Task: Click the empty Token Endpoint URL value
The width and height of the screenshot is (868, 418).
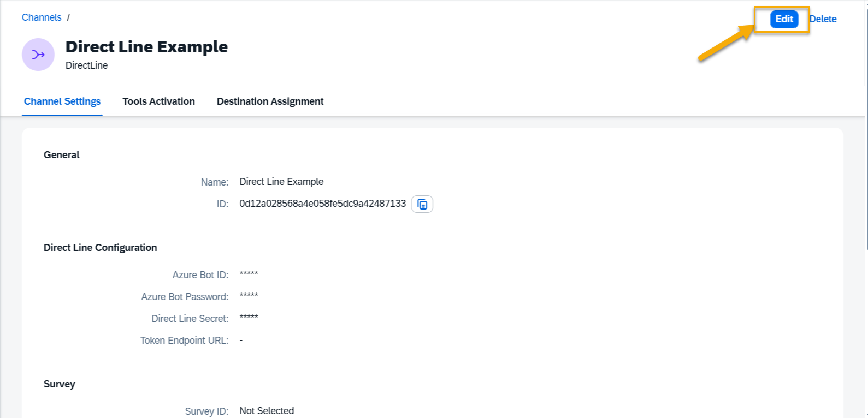Action: coord(241,340)
